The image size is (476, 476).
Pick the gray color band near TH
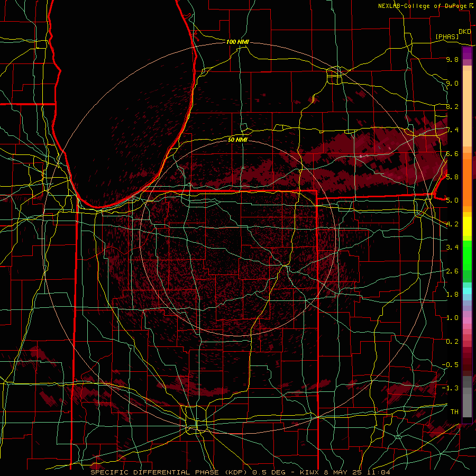(467, 405)
